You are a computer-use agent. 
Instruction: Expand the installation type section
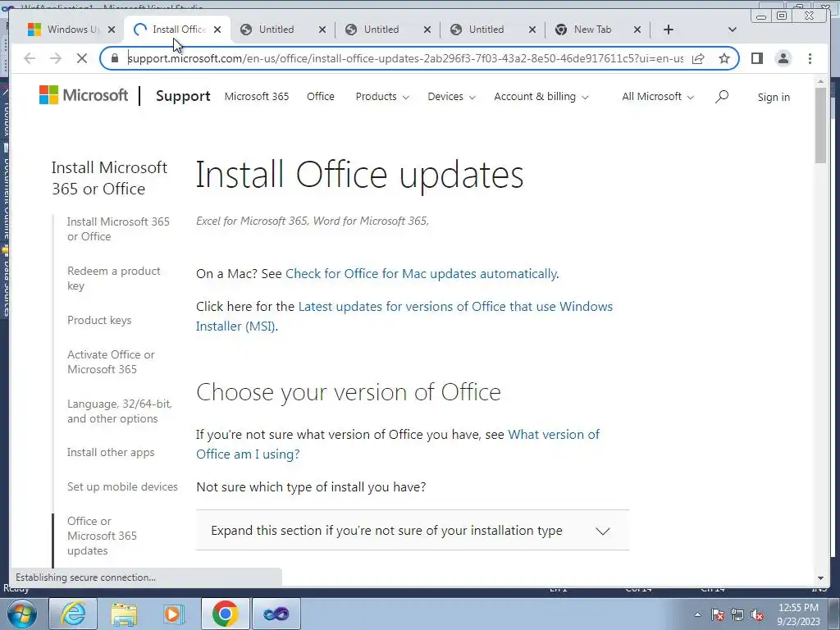coord(413,531)
